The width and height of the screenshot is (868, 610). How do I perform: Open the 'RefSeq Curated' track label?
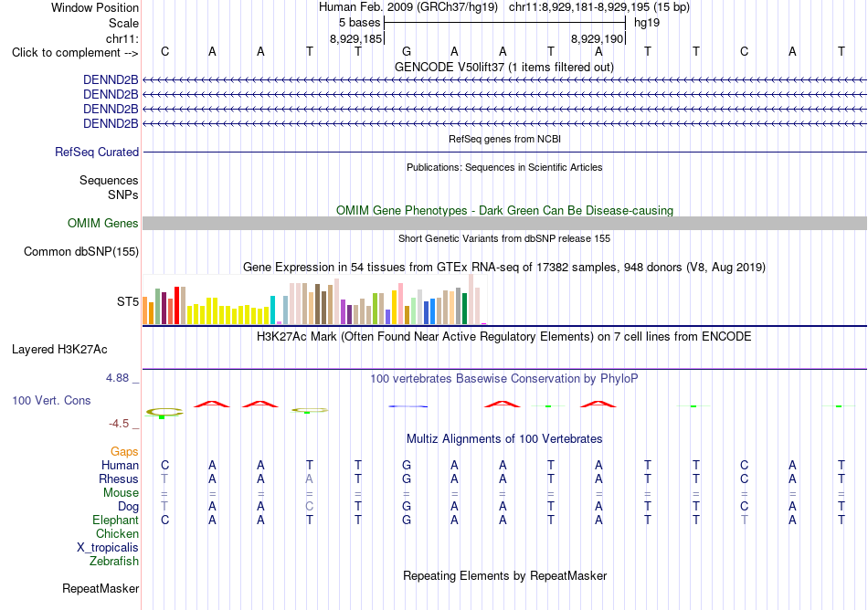pyautogui.click(x=97, y=152)
